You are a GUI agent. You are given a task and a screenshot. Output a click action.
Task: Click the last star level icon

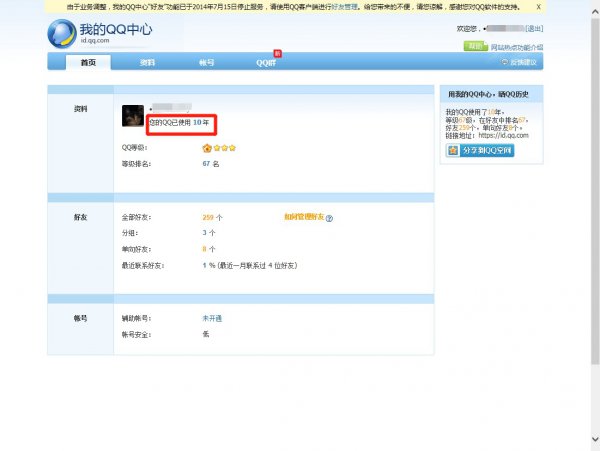pos(232,148)
